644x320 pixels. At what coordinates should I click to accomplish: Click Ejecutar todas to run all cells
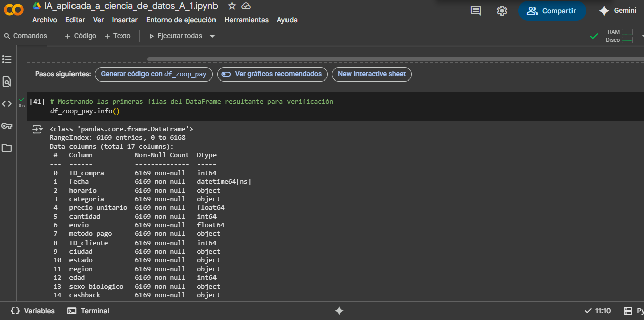[175, 36]
